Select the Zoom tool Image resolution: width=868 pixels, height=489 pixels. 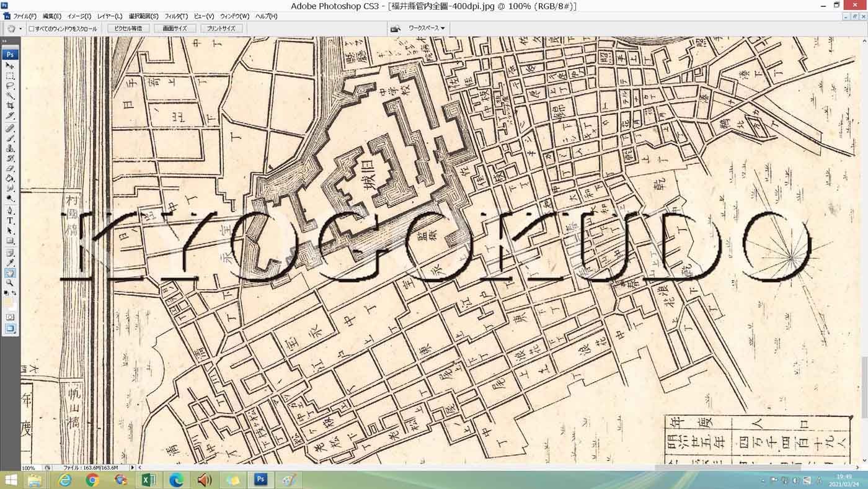click(10, 282)
